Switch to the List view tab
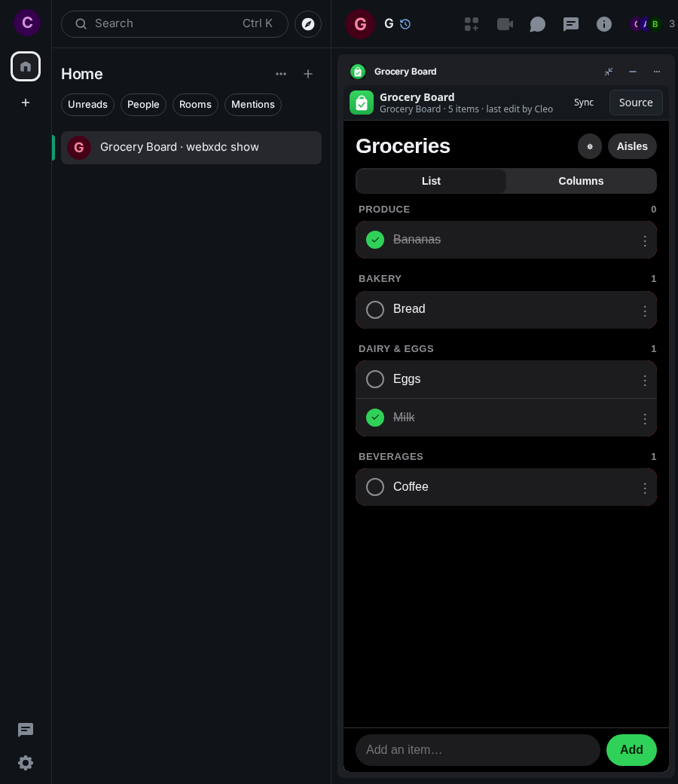The image size is (678, 784). click(431, 181)
